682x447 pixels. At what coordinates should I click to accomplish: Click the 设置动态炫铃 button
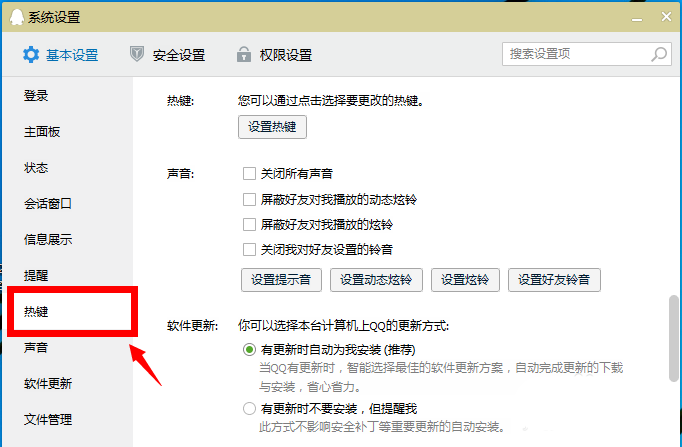point(376,280)
